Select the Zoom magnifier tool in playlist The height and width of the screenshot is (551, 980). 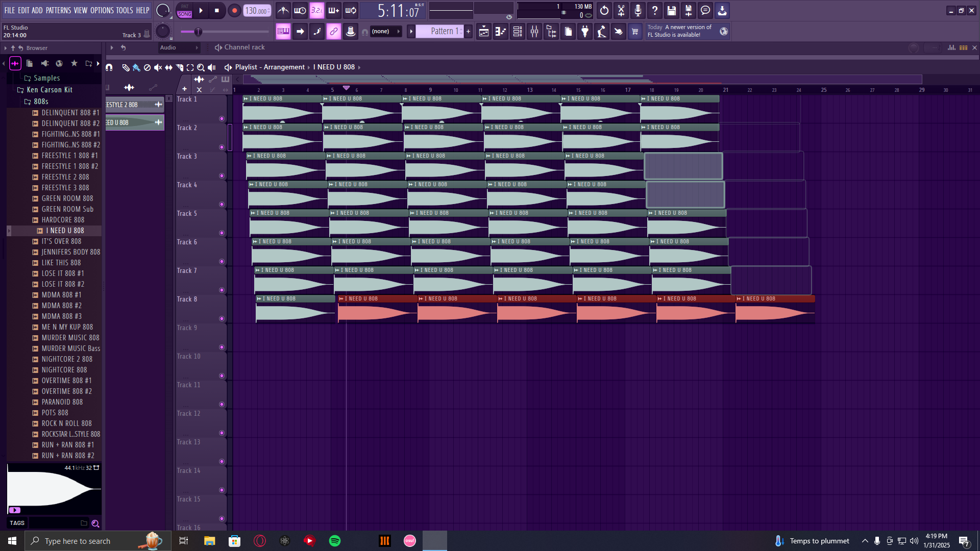coord(201,67)
